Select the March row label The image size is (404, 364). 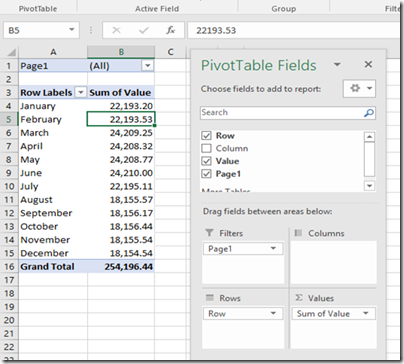(x=53, y=133)
